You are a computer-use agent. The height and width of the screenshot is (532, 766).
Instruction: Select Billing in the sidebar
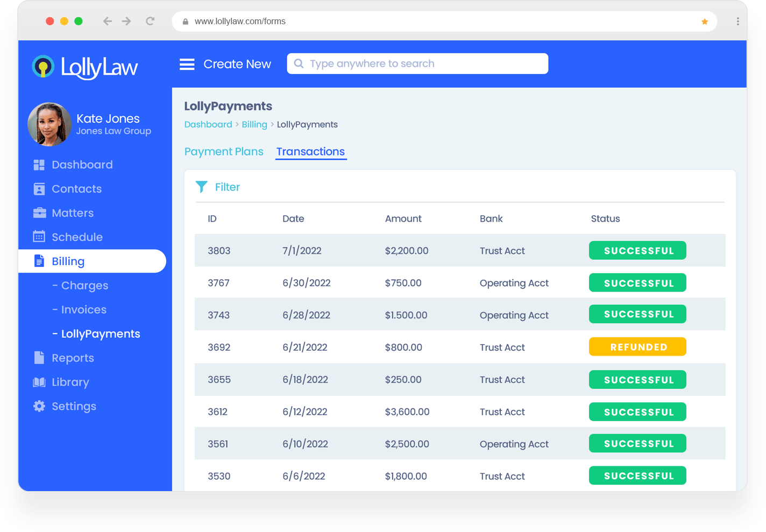[92, 261]
